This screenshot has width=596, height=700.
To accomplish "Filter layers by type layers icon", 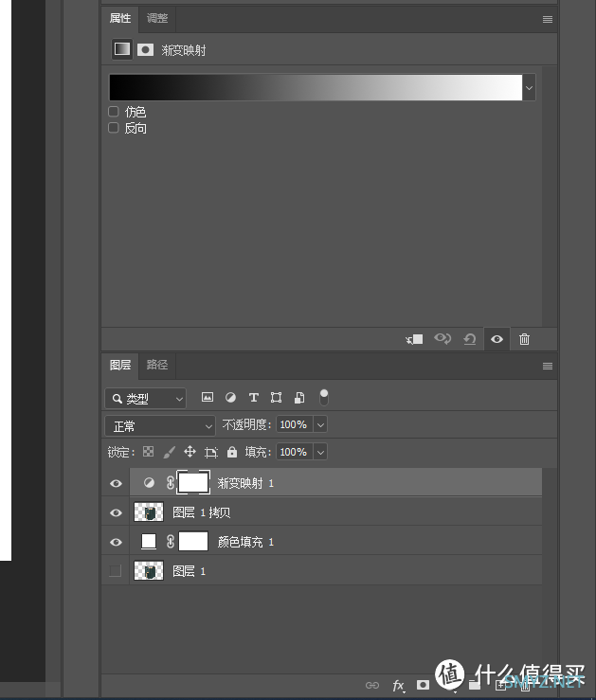I will tap(254, 397).
